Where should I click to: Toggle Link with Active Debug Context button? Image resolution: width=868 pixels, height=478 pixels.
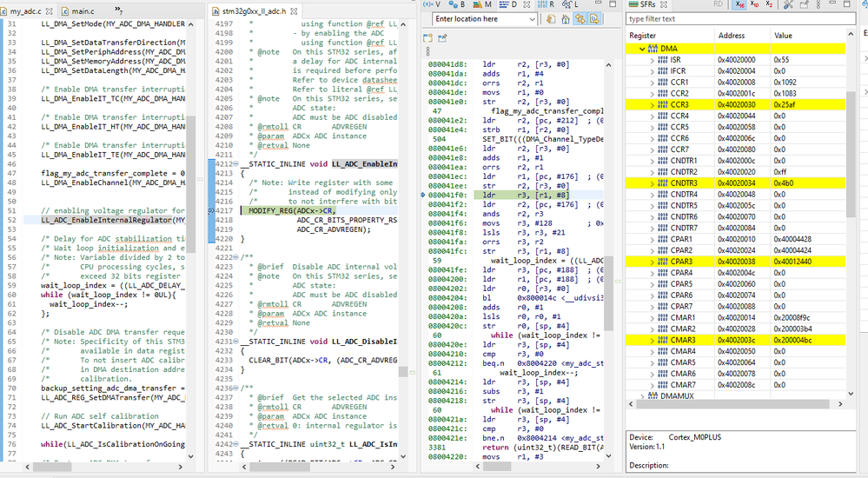pyautogui.click(x=580, y=19)
